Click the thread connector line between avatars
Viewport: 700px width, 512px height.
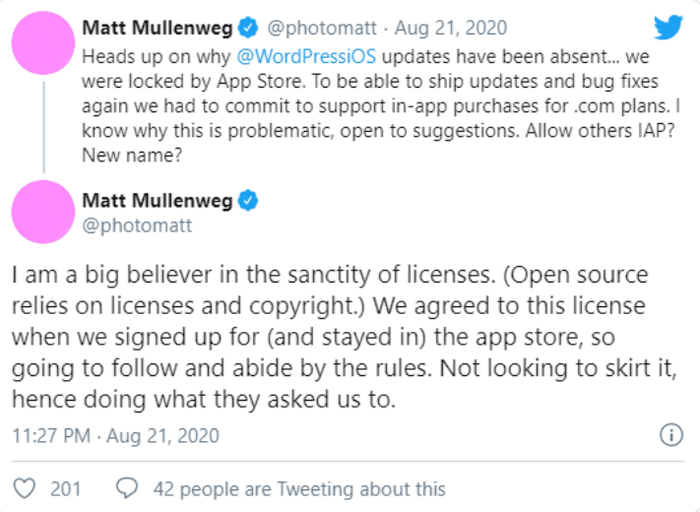click(44, 130)
